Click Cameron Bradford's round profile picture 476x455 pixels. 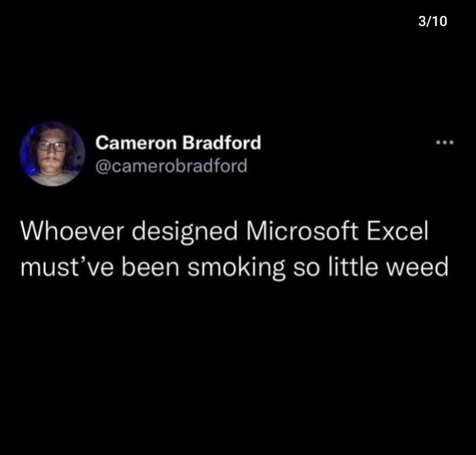click(x=52, y=154)
